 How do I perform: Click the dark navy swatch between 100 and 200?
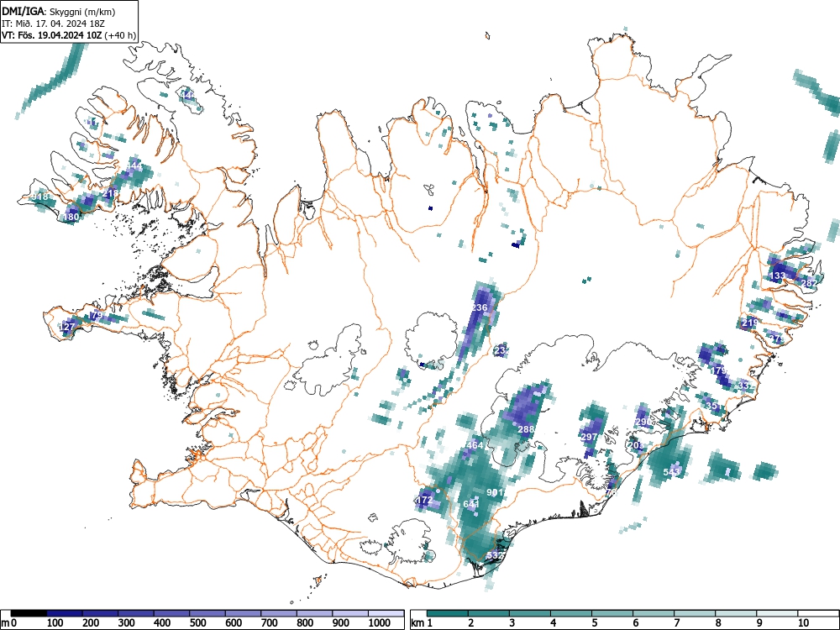tap(65, 613)
